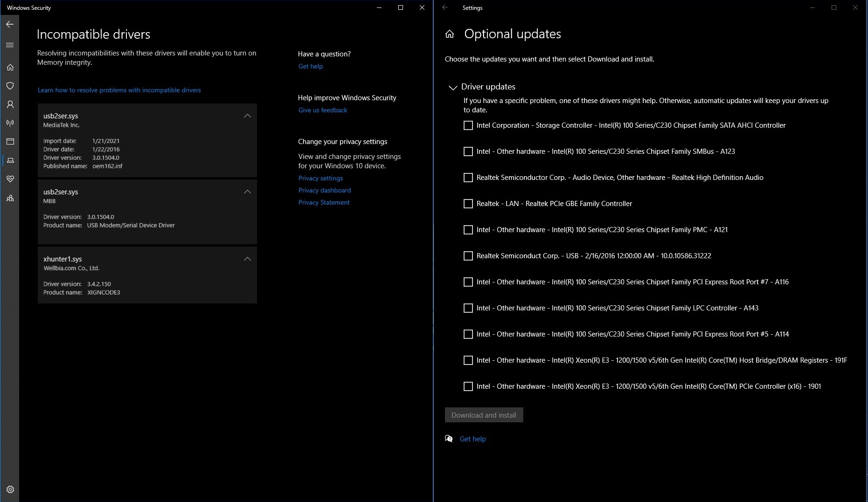Open Privacy settings link
This screenshot has height=502, width=868.
click(320, 178)
